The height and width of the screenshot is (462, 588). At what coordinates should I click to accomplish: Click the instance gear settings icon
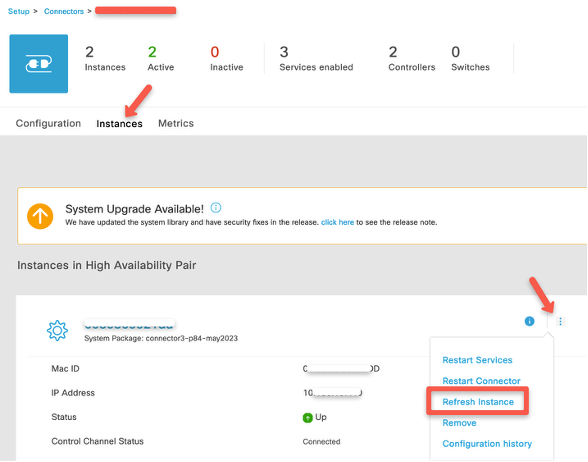pyautogui.click(x=57, y=330)
